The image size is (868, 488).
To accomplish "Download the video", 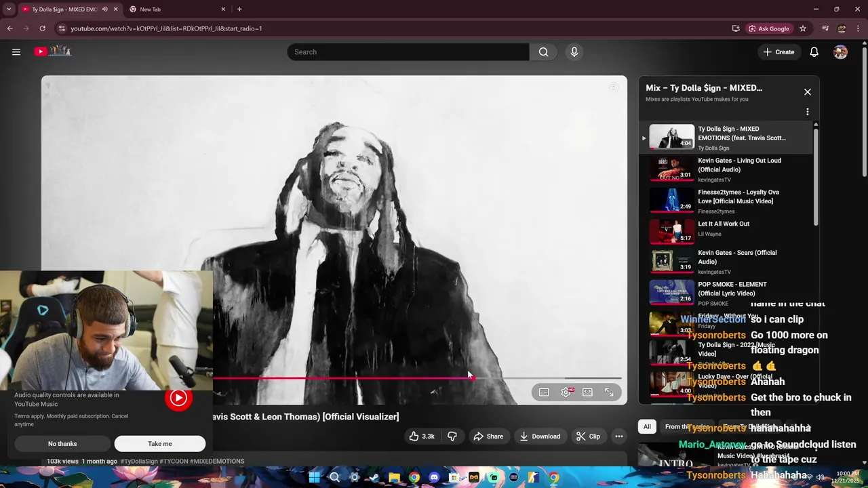I will coord(540,436).
